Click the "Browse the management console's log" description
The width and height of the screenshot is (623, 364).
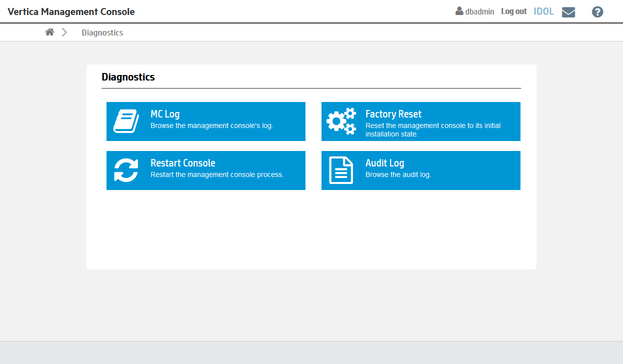coord(211,125)
